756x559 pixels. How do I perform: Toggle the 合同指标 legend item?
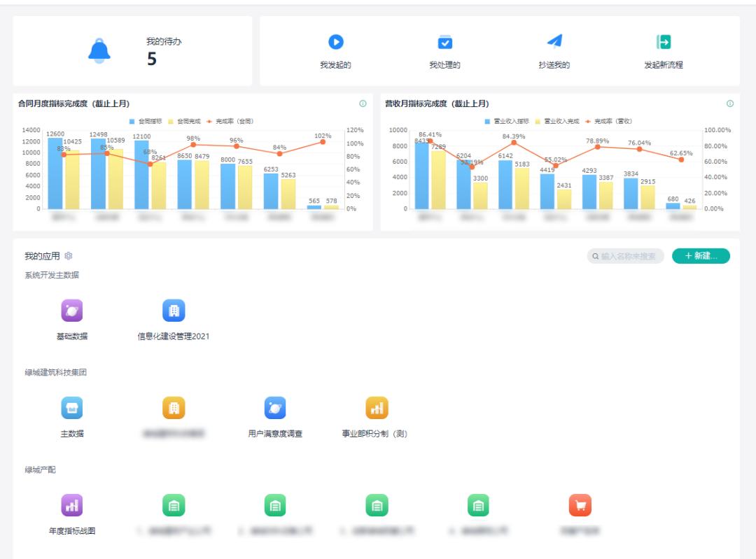tap(146, 122)
